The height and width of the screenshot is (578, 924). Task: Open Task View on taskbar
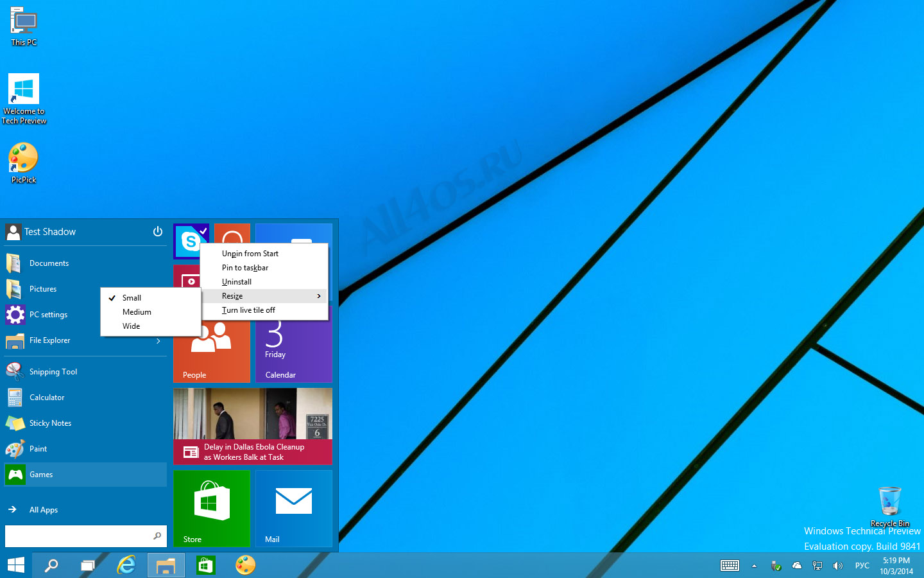pyautogui.click(x=88, y=565)
